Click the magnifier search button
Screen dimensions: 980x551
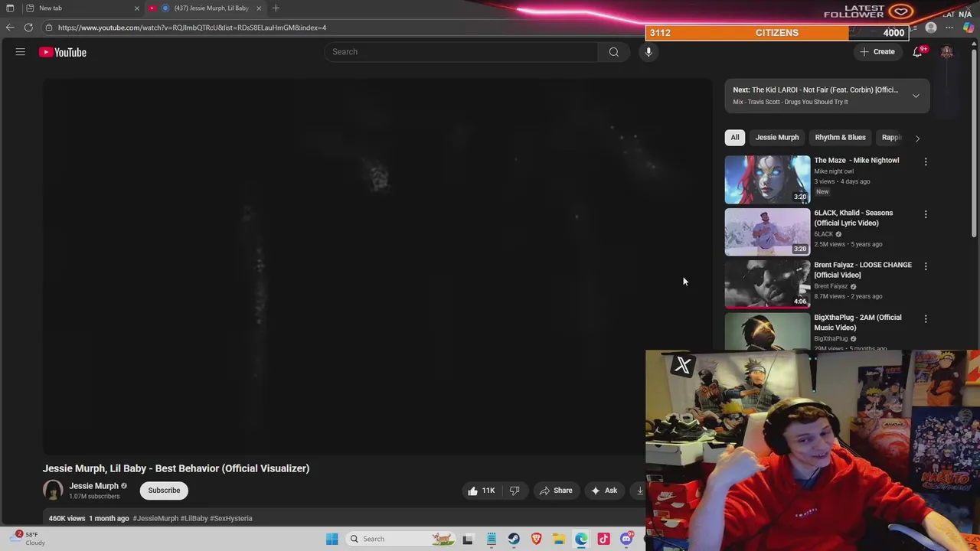coord(613,52)
